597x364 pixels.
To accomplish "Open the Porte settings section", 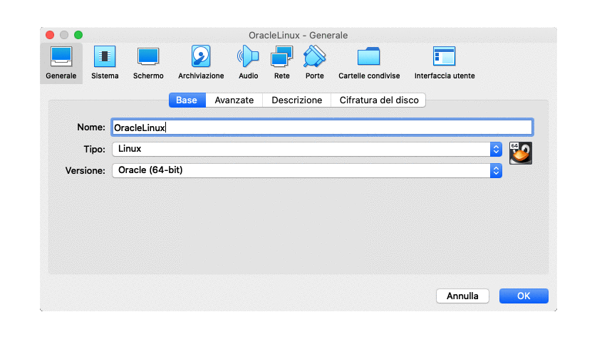I will [314, 63].
